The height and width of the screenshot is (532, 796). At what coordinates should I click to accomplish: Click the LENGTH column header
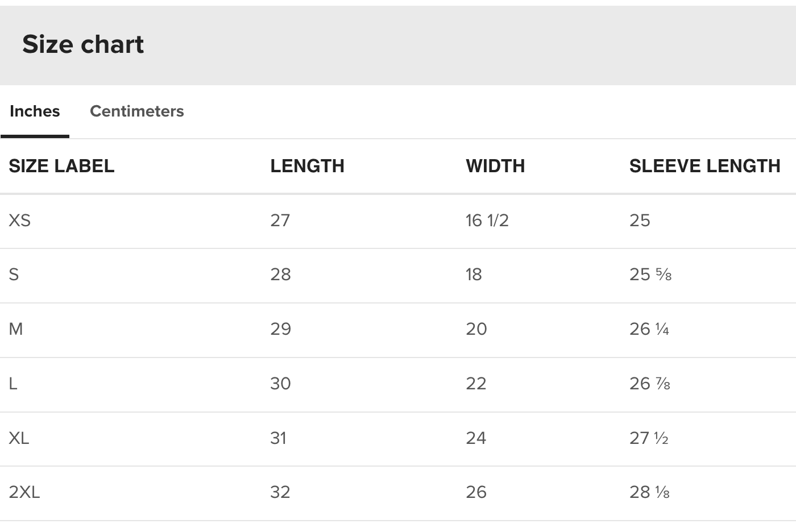[307, 166]
